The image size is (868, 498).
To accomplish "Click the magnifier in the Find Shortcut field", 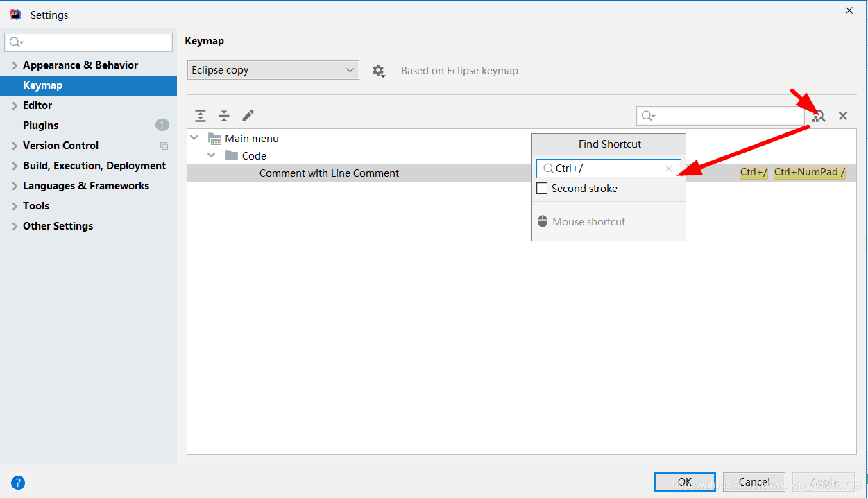I will click(548, 169).
